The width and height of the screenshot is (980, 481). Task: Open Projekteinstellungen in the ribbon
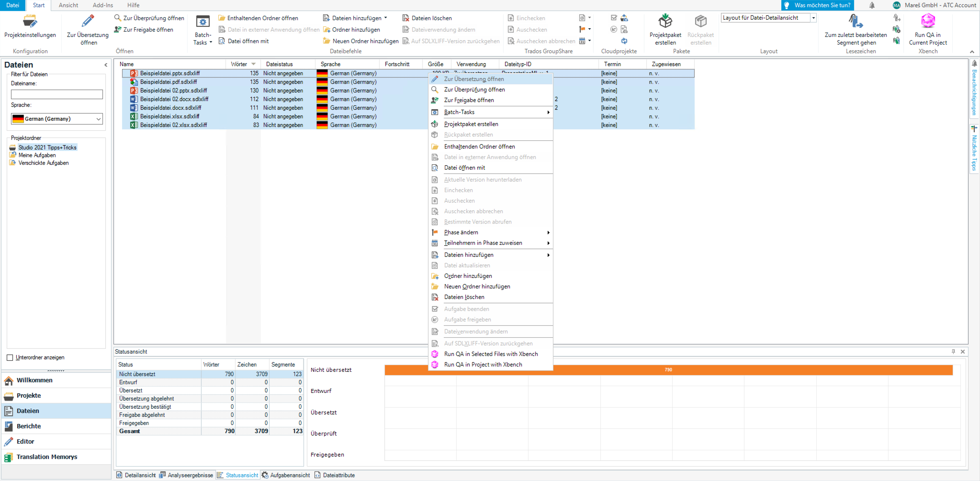click(30, 26)
